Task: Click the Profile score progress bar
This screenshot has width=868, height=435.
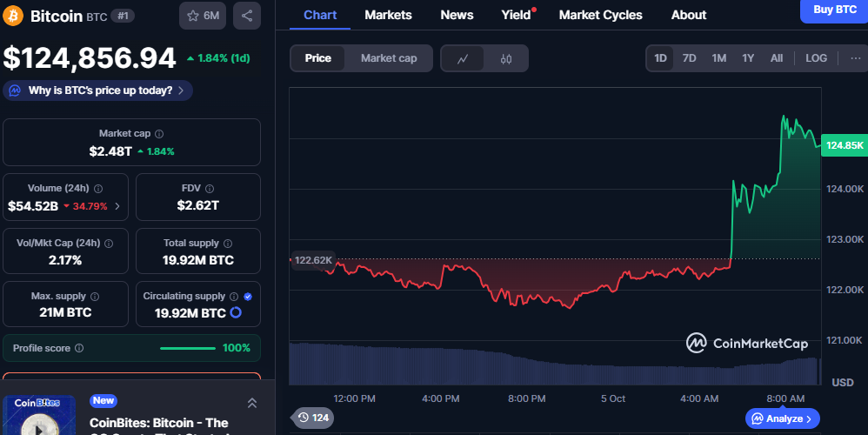Action: point(189,348)
